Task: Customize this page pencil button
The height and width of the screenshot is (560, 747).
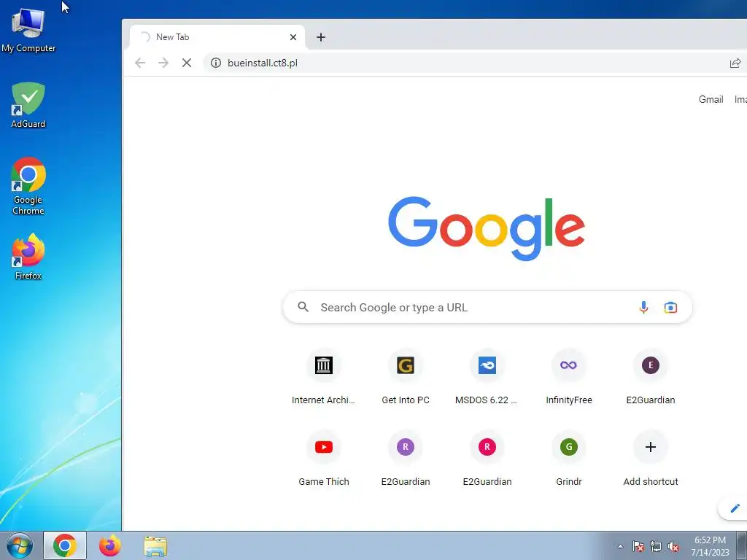Action: pyautogui.click(x=734, y=508)
